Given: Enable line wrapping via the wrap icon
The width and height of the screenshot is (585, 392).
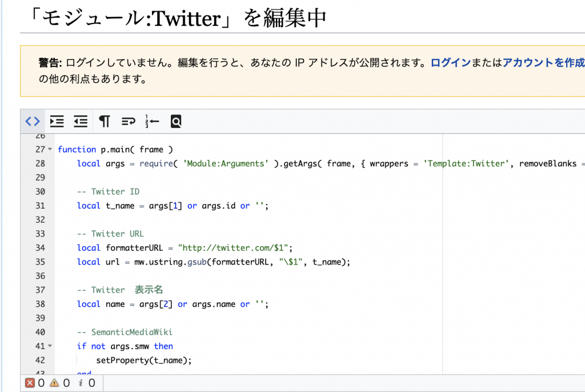Looking at the screenshot, I should point(127,121).
